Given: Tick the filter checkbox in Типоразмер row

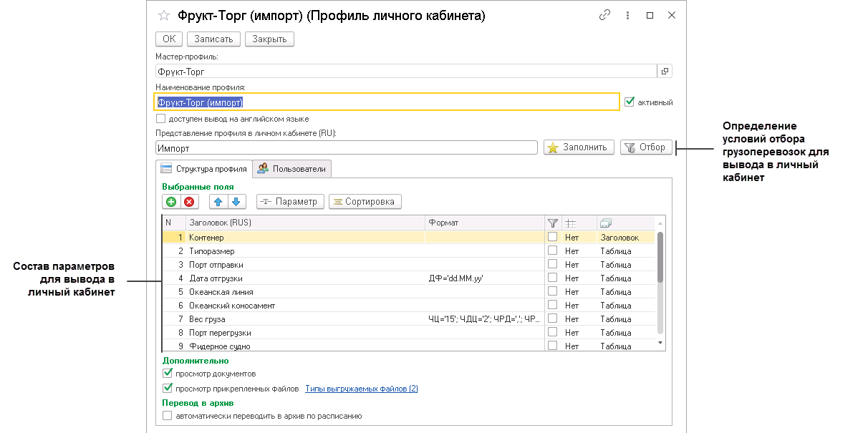Looking at the screenshot, I should click(553, 250).
